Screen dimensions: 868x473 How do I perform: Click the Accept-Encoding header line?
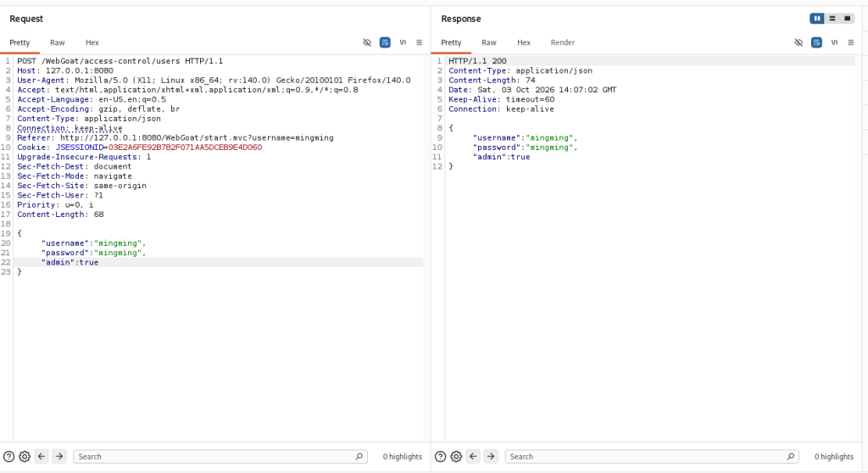point(98,109)
